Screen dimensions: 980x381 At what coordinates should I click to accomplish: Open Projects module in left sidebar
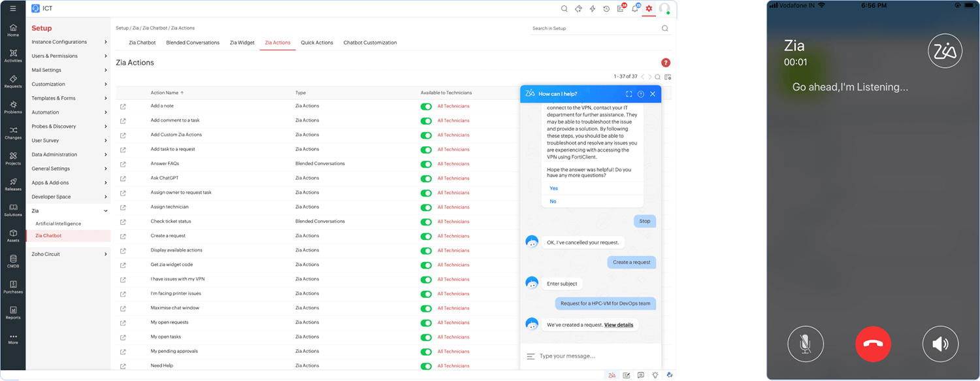[x=13, y=159]
